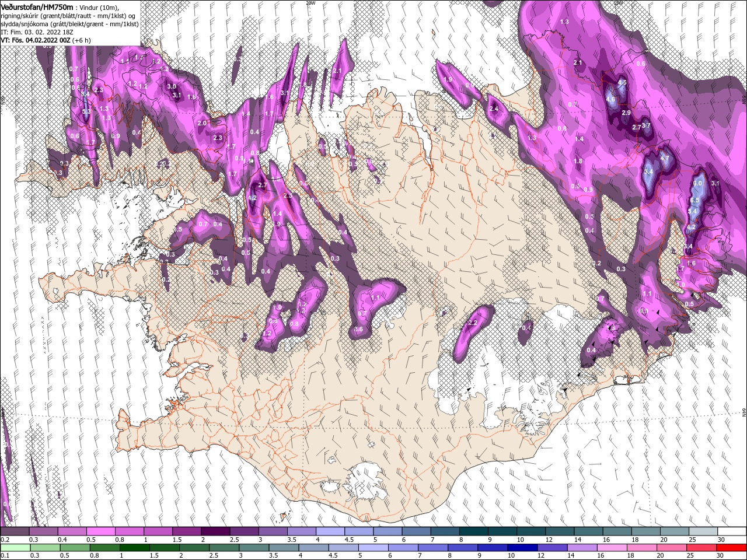Click the 2.4 precipitation value on the map
Image resolution: width=747 pixels, height=560 pixels.
494,108
